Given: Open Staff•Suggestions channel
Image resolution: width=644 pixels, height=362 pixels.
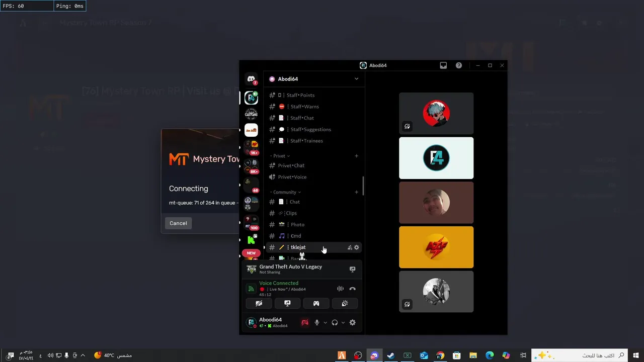Looking at the screenshot, I should pos(313,129).
